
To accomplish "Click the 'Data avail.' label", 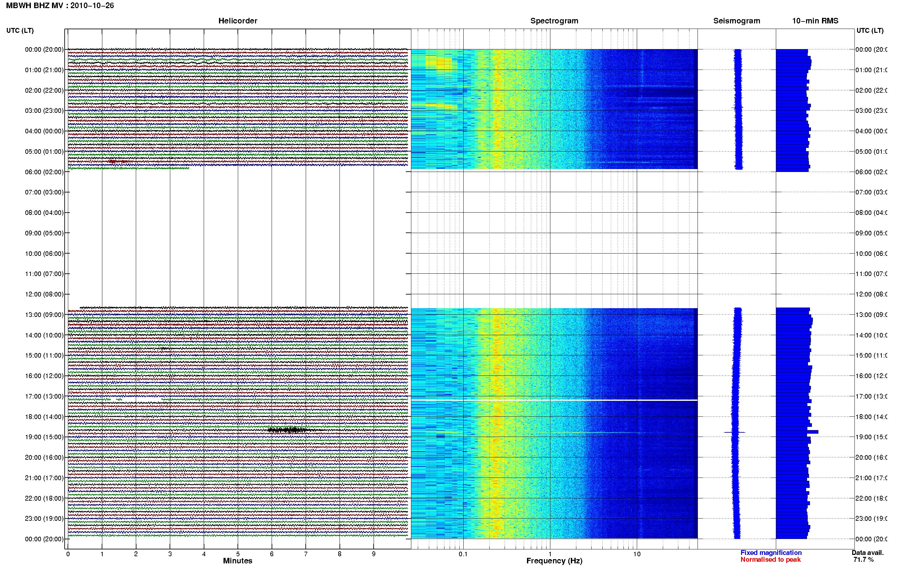I will pyautogui.click(x=867, y=552).
